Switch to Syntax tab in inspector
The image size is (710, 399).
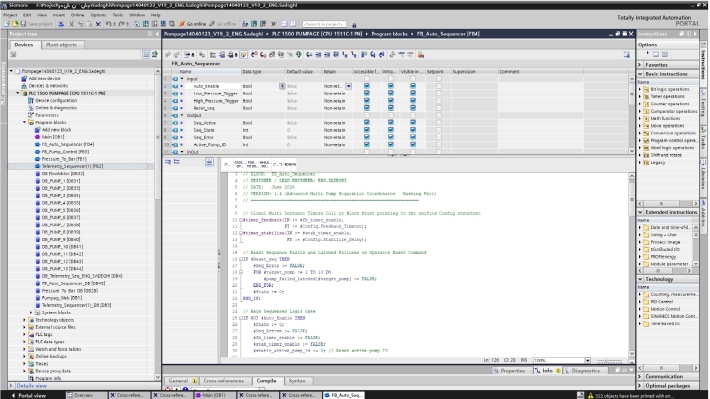[297, 381]
